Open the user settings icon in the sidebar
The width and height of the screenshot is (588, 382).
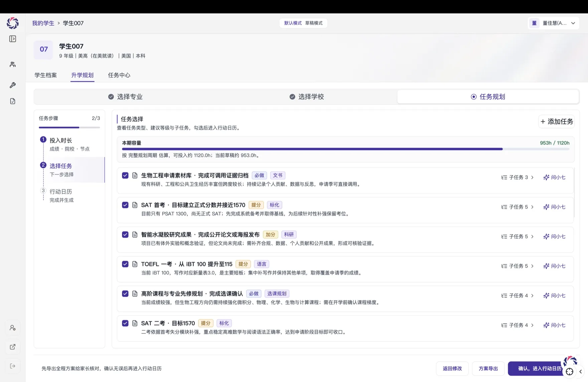click(x=13, y=328)
